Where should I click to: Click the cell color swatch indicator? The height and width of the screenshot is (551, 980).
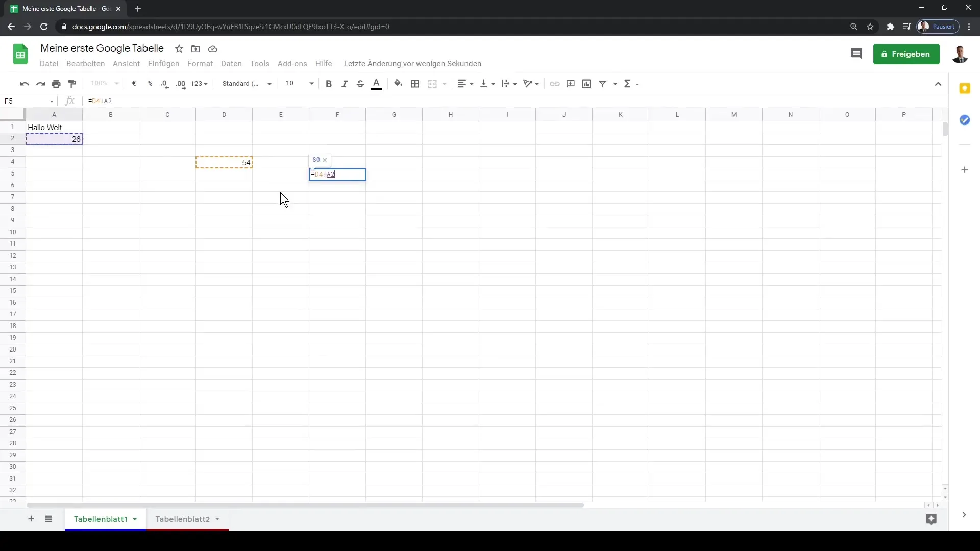tap(398, 84)
